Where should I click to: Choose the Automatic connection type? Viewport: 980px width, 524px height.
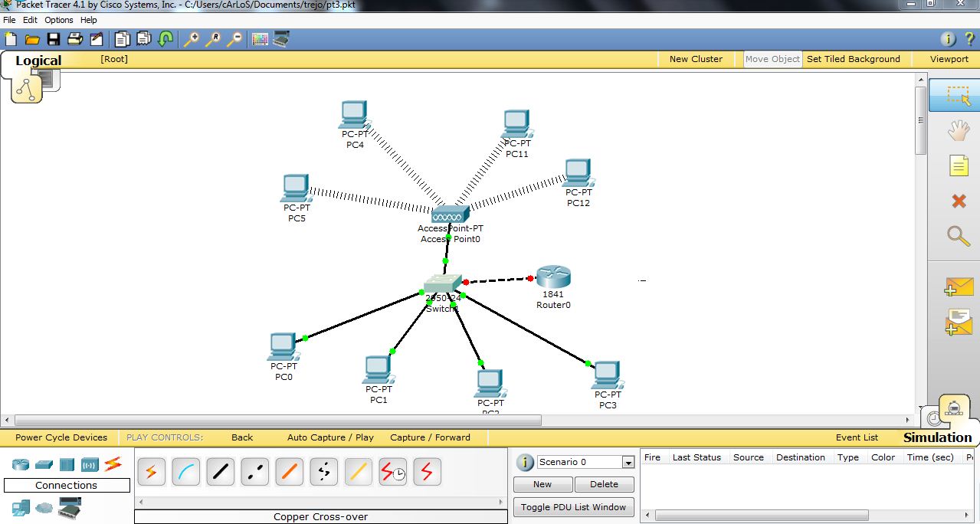151,472
